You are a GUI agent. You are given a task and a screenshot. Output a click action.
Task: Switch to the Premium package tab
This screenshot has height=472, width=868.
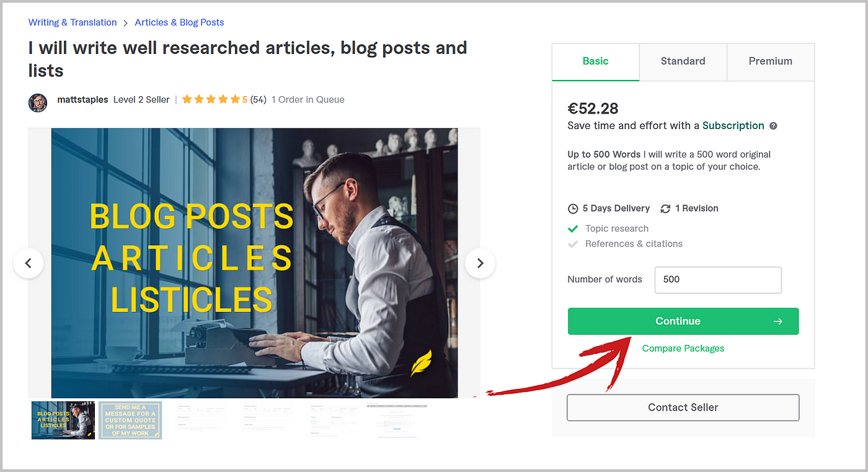[x=770, y=61]
